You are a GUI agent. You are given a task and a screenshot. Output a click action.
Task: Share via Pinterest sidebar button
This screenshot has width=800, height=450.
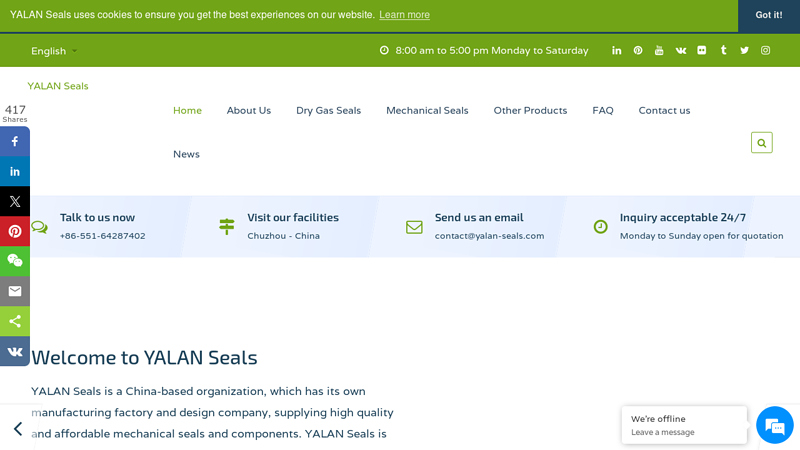[x=15, y=231]
